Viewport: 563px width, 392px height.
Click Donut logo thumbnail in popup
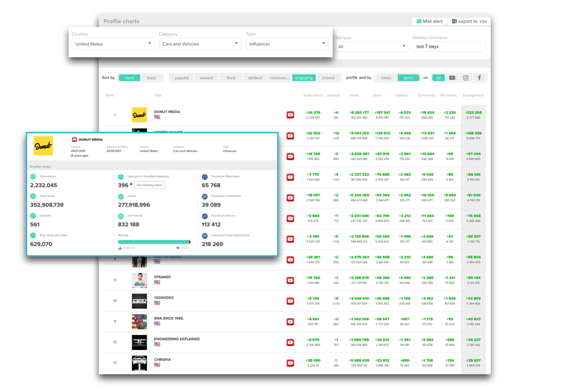coord(43,146)
